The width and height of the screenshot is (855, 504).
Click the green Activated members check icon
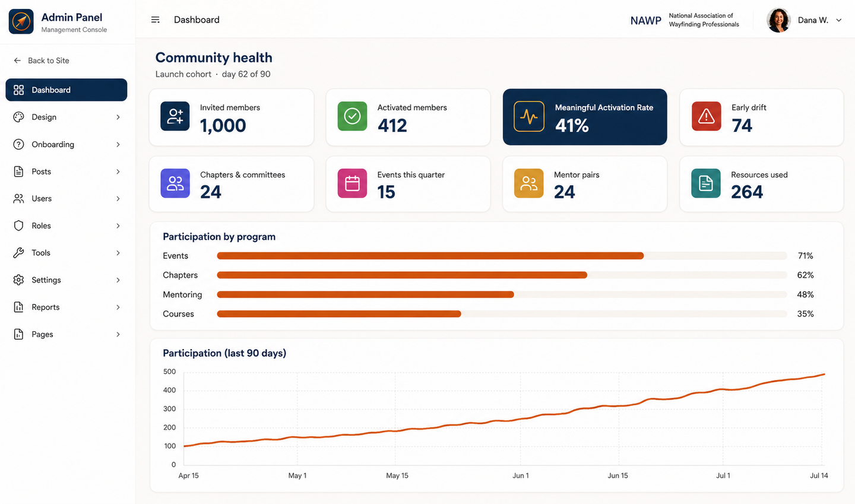[352, 116]
